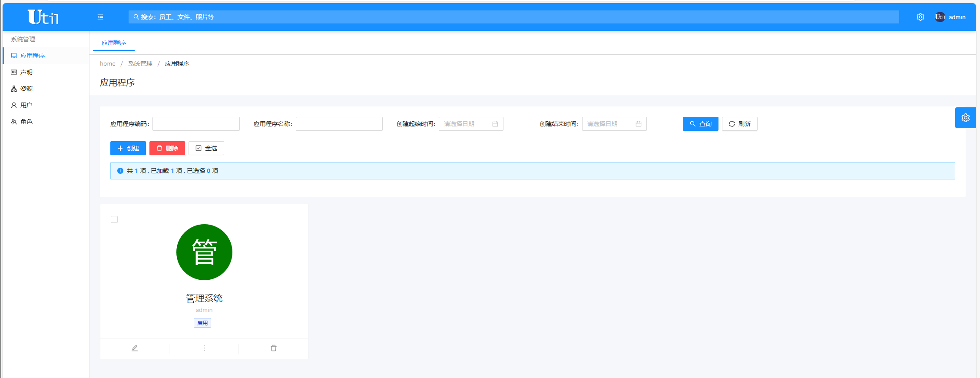The width and height of the screenshot is (980, 378).
Task: Click the Util logo in header
Action: (43, 17)
